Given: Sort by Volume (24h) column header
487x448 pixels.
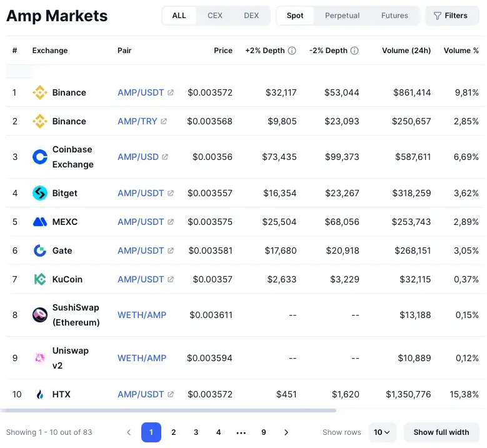Looking at the screenshot, I should pyautogui.click(x=406, y=51).
